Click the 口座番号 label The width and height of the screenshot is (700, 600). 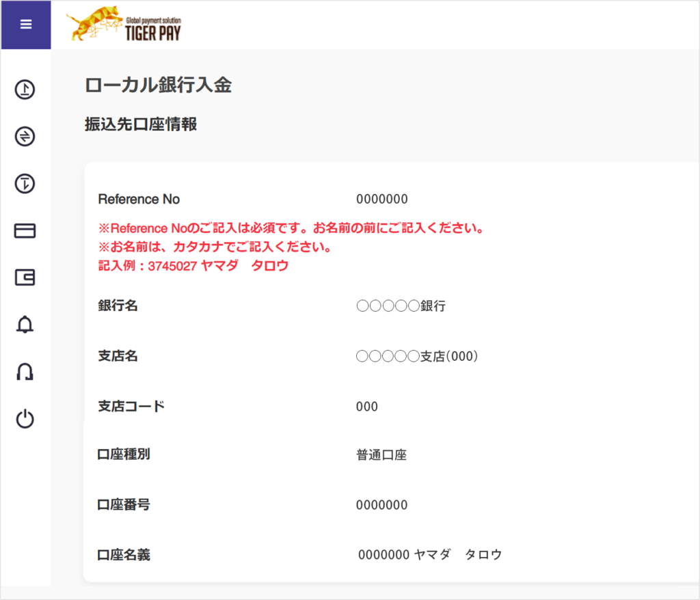pos(124,505)
